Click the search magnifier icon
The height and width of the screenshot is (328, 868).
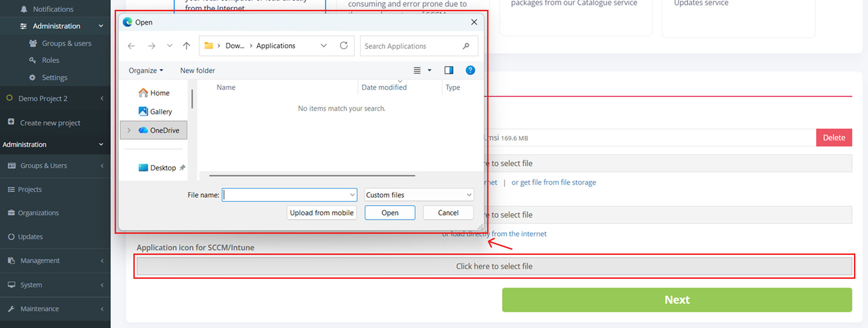(x=466, y=46)
